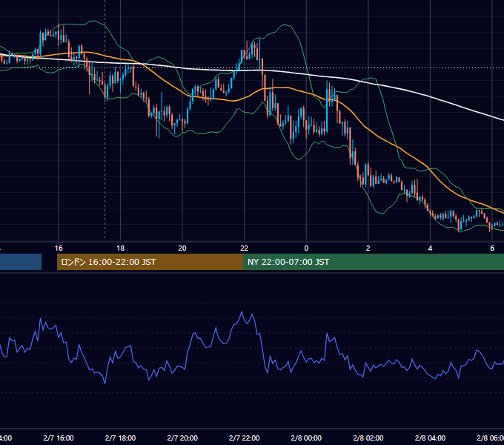The image size is (504, 445).
Task: Select the ロンドン 16:00-22:00 JST session bar
Action: pos(150,262)
